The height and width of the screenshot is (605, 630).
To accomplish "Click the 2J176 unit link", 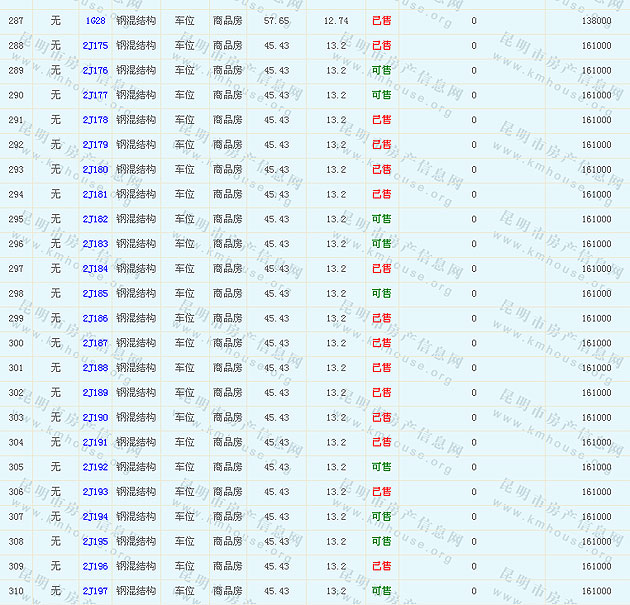I will 95,71.
